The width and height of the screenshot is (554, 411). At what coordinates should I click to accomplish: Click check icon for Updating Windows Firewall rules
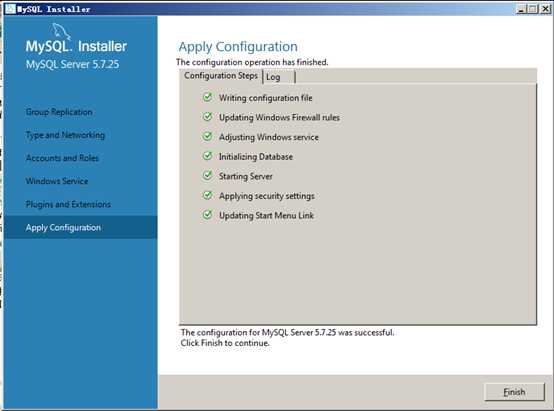click(207, 117)
